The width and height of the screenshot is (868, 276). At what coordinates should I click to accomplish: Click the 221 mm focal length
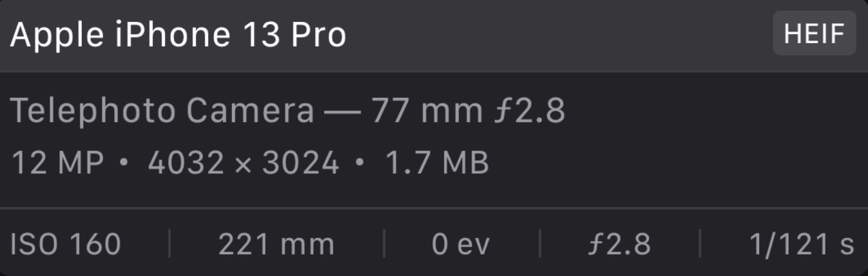[x=276, y=244]
